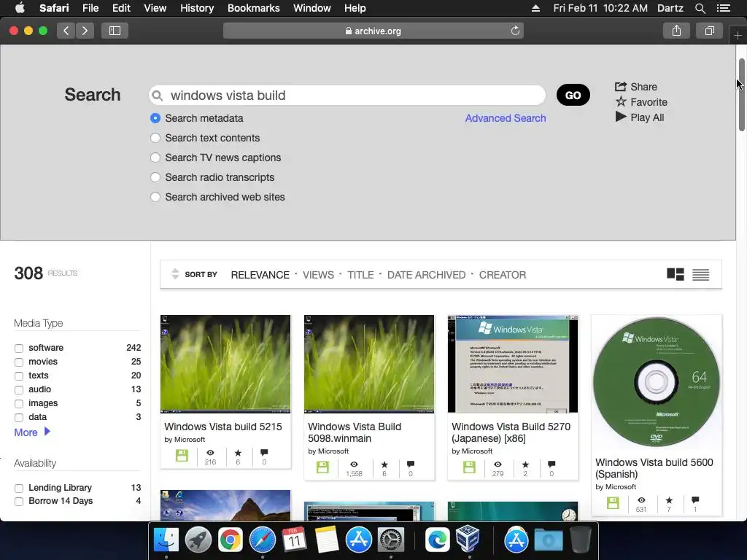This screenshot has height=560, width=747.
Task: Click the windows vista build search field
Action: (x=347, y=96)
